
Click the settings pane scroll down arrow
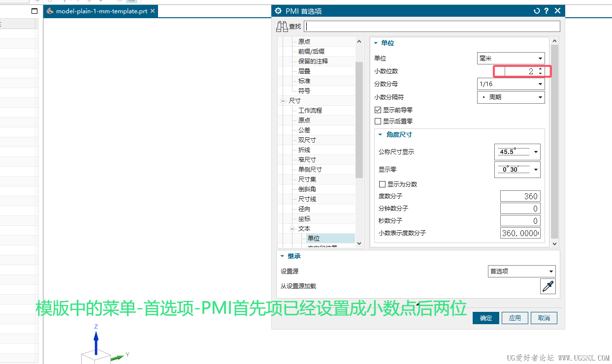coord(555,243)
